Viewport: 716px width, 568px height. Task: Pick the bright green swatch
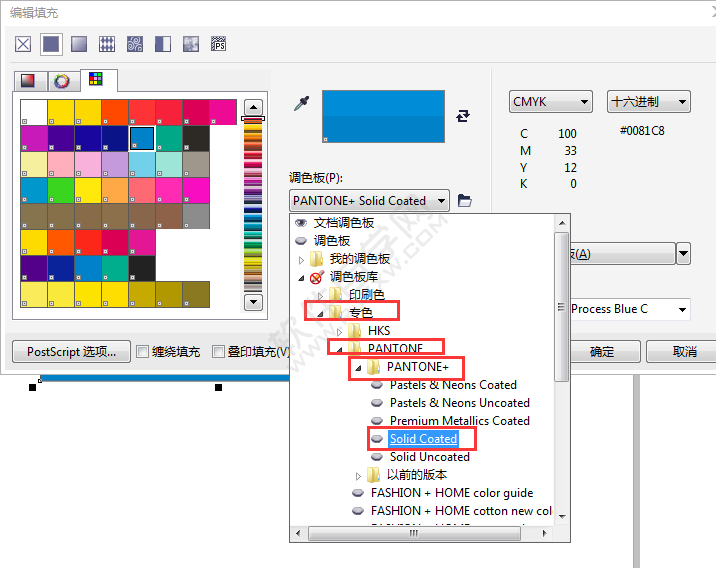(61, 190)
